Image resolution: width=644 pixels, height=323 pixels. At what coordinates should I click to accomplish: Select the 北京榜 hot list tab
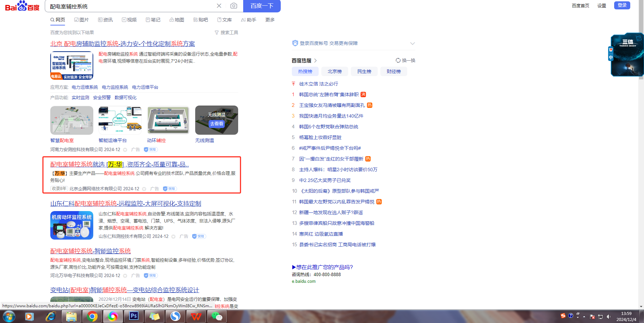335,71
